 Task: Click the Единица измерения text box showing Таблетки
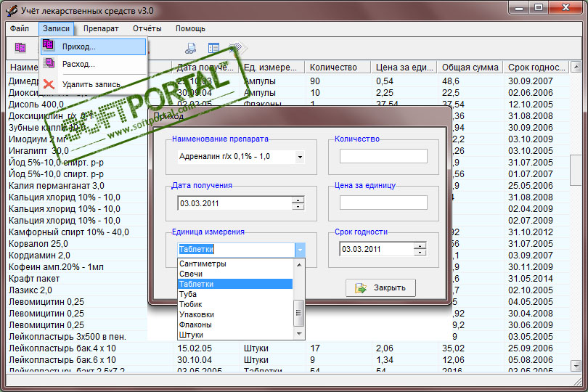(236, 250)
